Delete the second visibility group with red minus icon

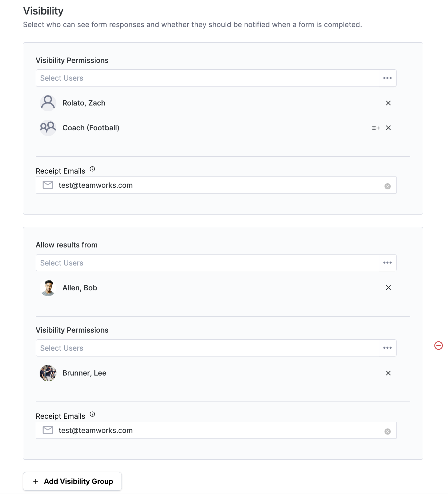point(438,346)
